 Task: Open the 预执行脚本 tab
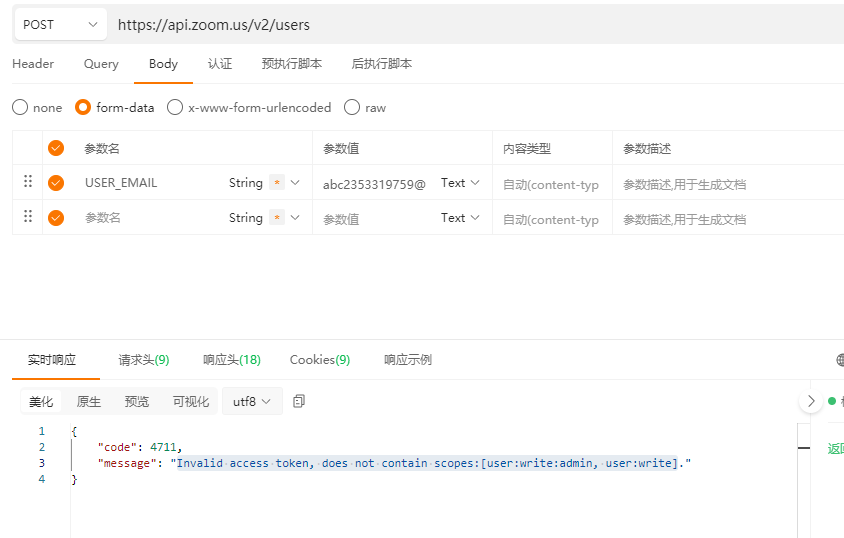[292, 63]
